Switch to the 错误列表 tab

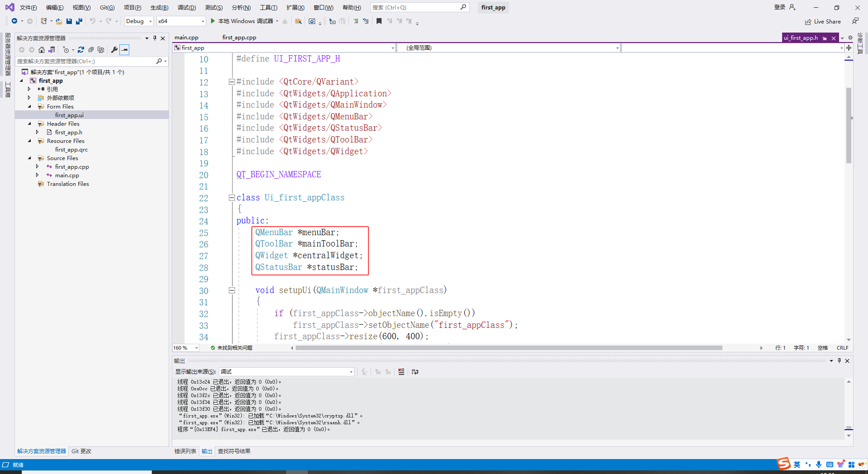[x=185, y=451]
